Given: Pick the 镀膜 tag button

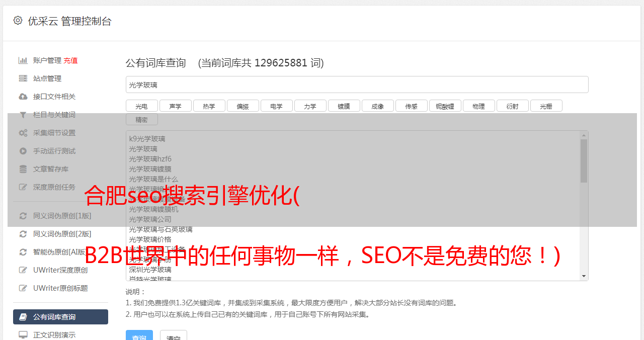Looking at the screenshot, I should click(x=344, y=106).
